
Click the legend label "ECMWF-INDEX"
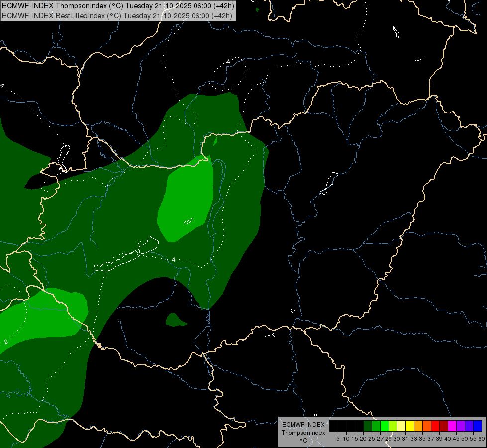[x=303, y=425]
